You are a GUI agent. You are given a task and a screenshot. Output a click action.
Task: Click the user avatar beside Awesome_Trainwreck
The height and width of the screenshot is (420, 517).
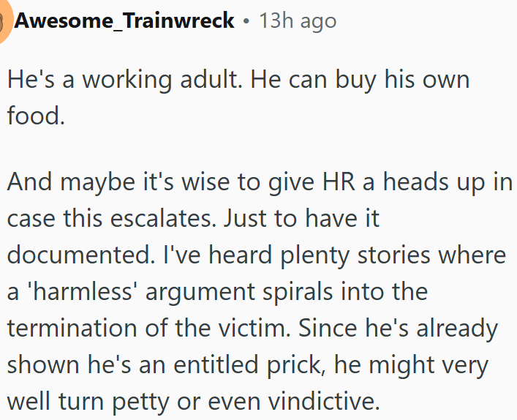pyautogui.click(x=4, y=19)
